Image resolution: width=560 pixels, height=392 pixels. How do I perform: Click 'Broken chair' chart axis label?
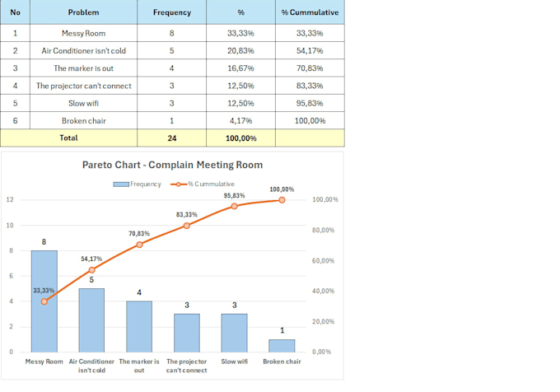click(x=282, y=362)
